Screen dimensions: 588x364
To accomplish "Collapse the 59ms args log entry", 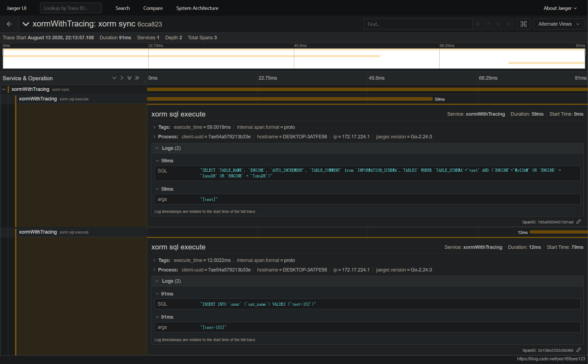I will coord(157,189).
